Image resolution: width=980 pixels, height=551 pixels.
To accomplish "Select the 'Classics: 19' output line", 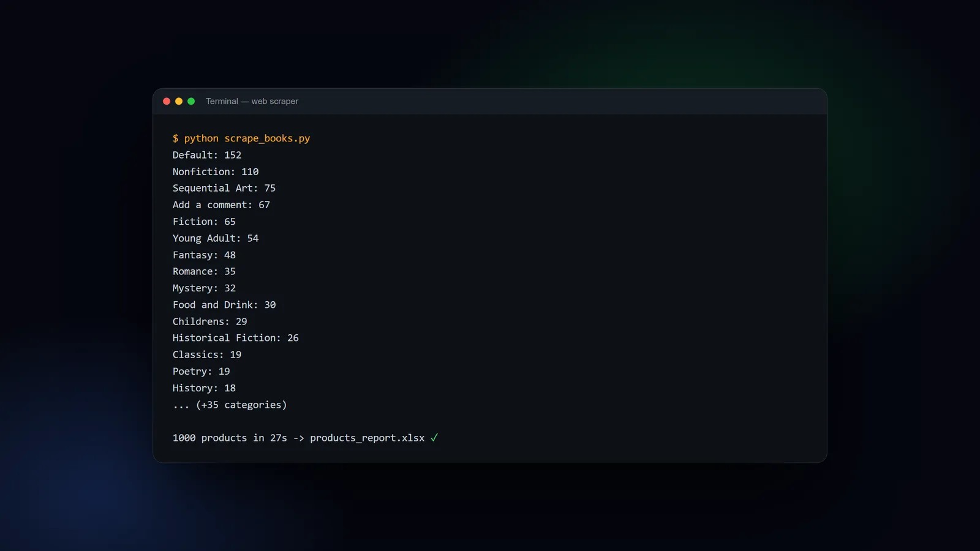I will pyautogui.click(x=207, y=354).
